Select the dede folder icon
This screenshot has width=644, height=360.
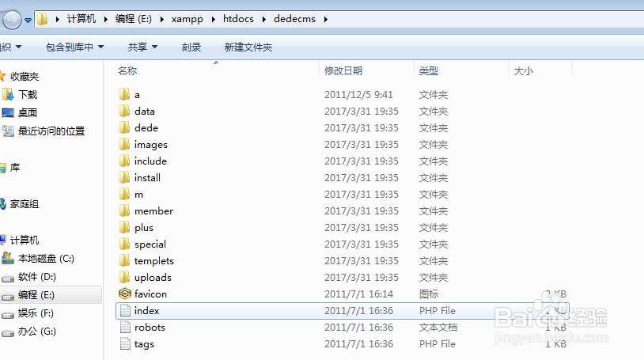[124, 128]
